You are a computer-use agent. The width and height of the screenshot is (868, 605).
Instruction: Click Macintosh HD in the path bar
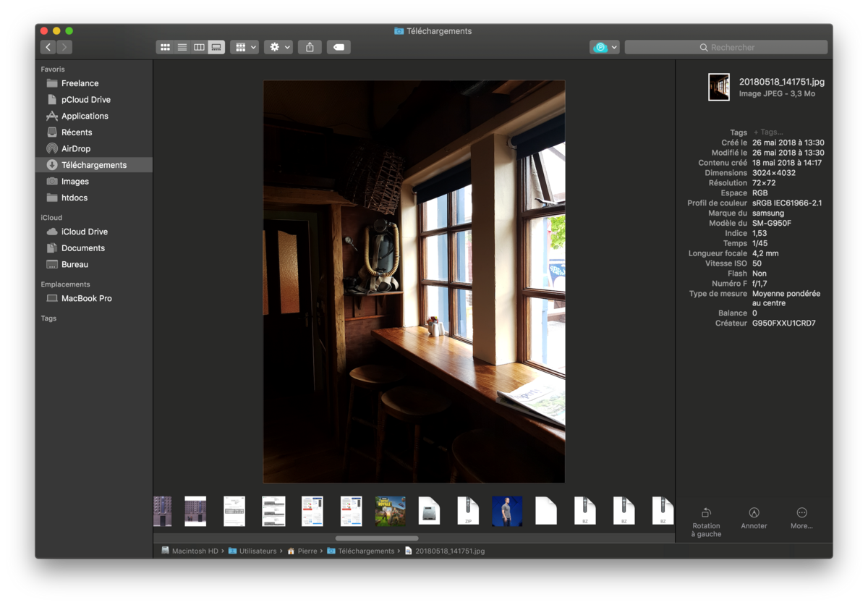coord(190,551)
